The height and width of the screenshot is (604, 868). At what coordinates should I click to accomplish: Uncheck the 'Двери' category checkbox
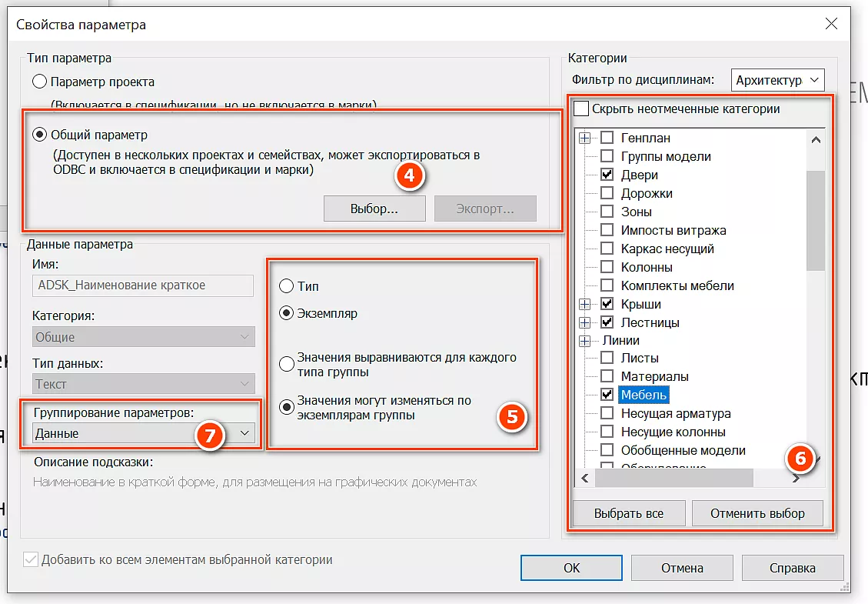pos(607,175)
